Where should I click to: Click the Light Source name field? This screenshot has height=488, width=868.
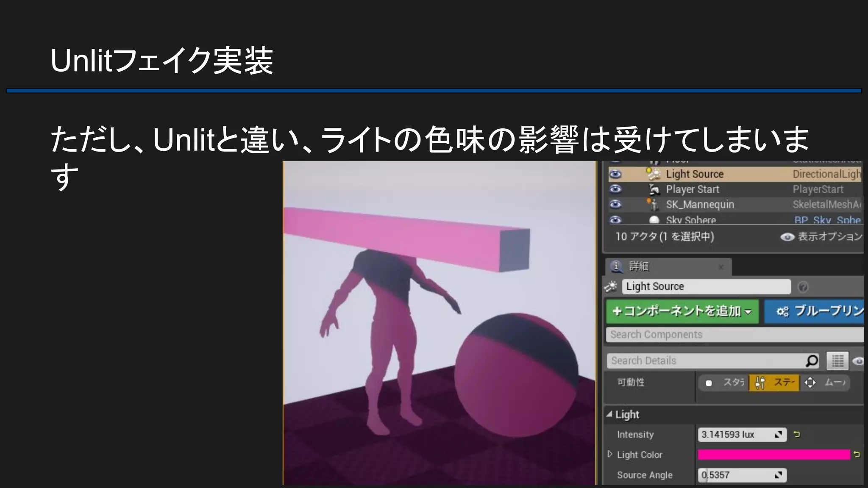pyautogui.click(x=706, y=286)
